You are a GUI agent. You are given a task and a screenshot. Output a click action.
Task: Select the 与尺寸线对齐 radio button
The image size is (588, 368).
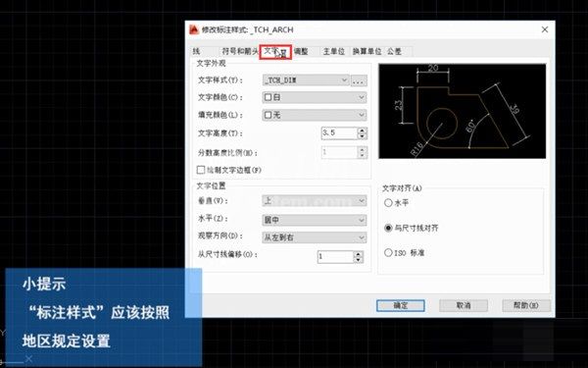[x=388, y=228]
